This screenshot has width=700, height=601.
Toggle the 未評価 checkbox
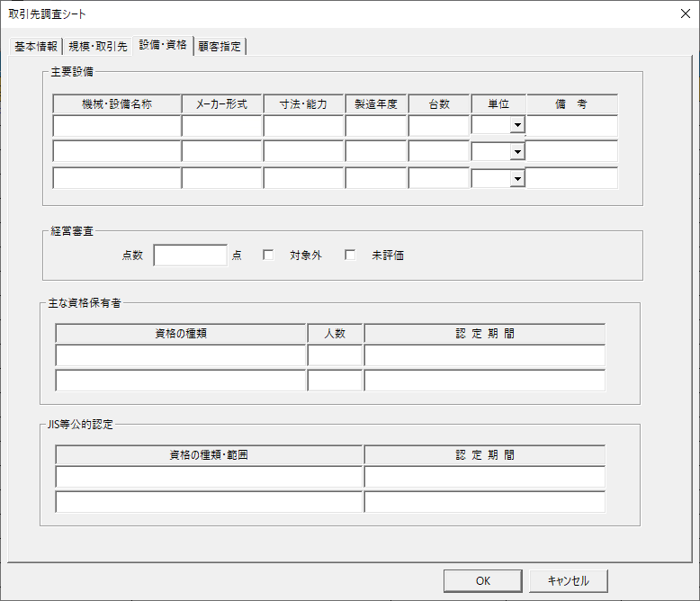[350, 256]
